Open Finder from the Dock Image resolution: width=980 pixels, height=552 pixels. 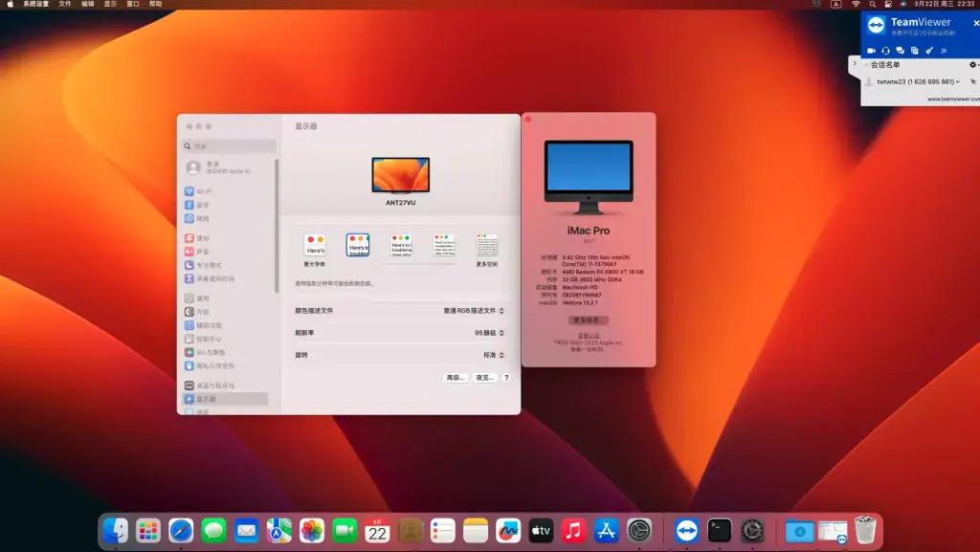pos(116,531)
